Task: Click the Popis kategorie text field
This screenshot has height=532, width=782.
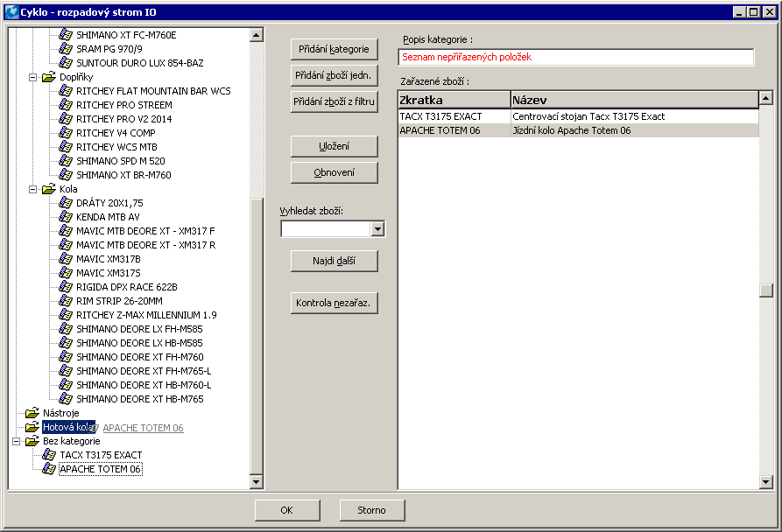Action: (x=576, y=57)
